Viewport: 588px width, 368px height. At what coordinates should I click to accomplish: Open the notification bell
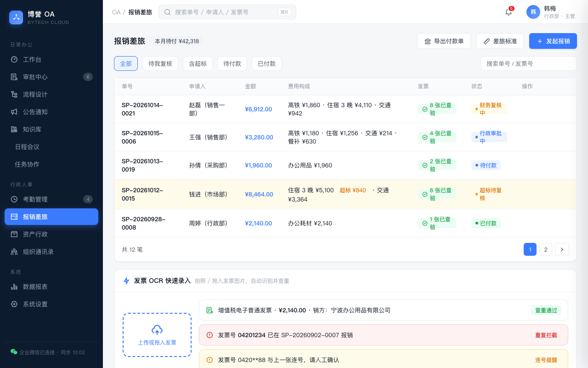point(509,12)
